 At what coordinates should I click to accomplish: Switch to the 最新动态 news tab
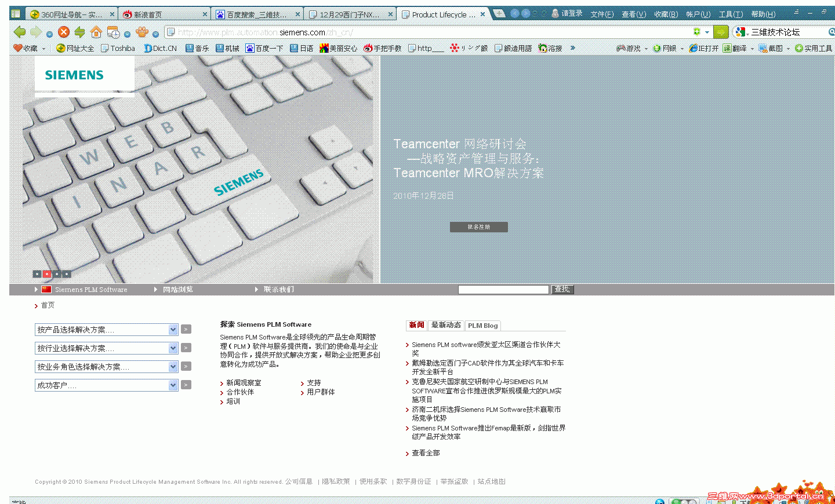pos(446,325)
